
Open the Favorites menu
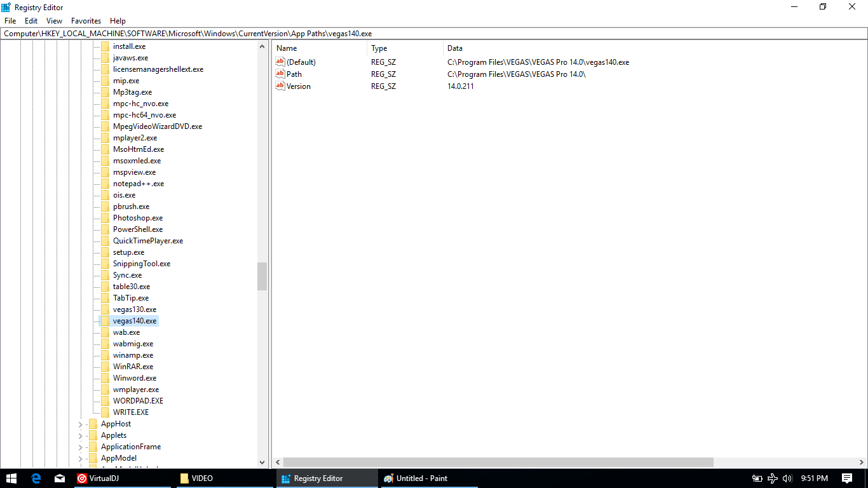86,21
